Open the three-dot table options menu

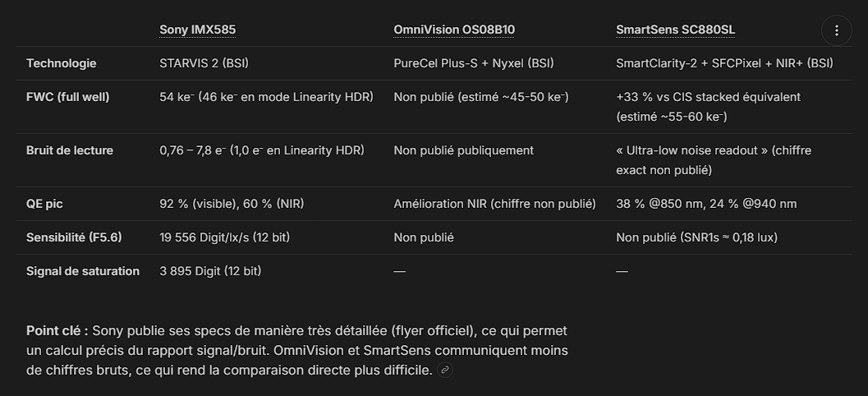[837, 30]
